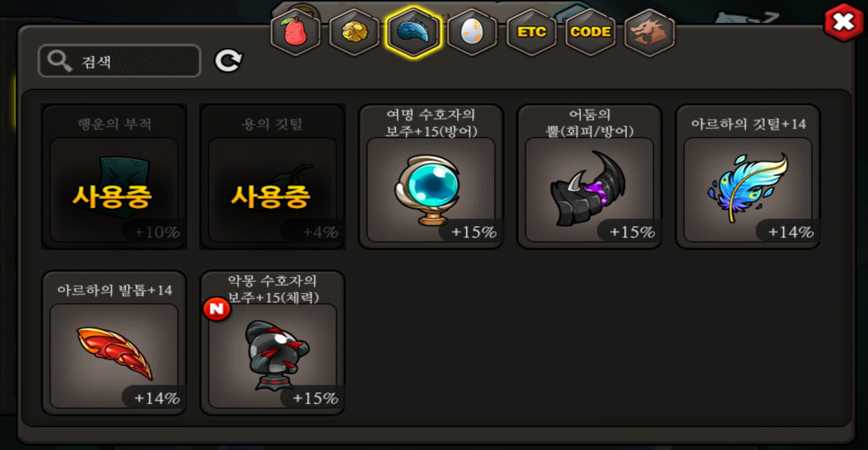This screenshot has width=868, height=450.
Task: Click the +15% label on 어둠의 뿔
Action: 632,232
